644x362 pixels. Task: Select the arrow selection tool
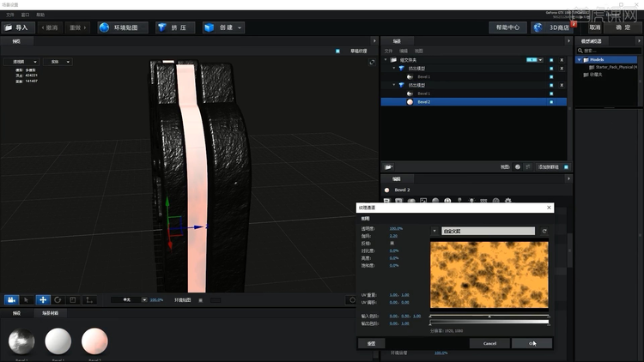pyautogui.click(x=27, y=300)
